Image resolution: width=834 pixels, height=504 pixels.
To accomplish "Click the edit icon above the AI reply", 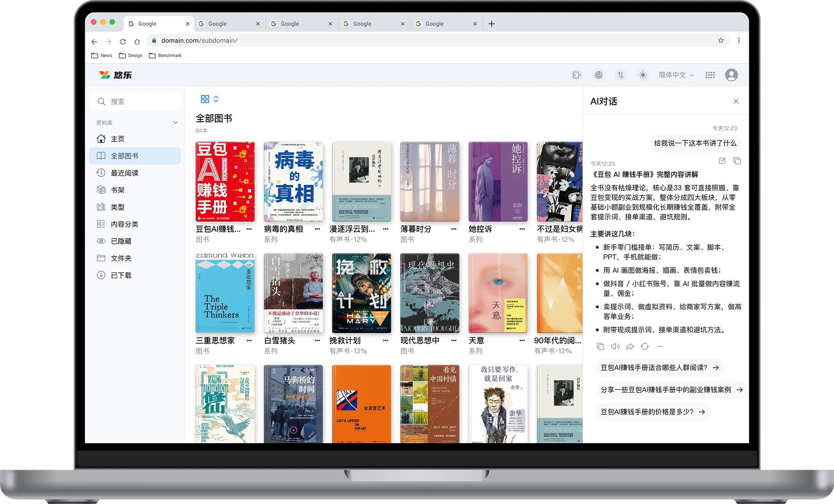I will coord(722,161).
